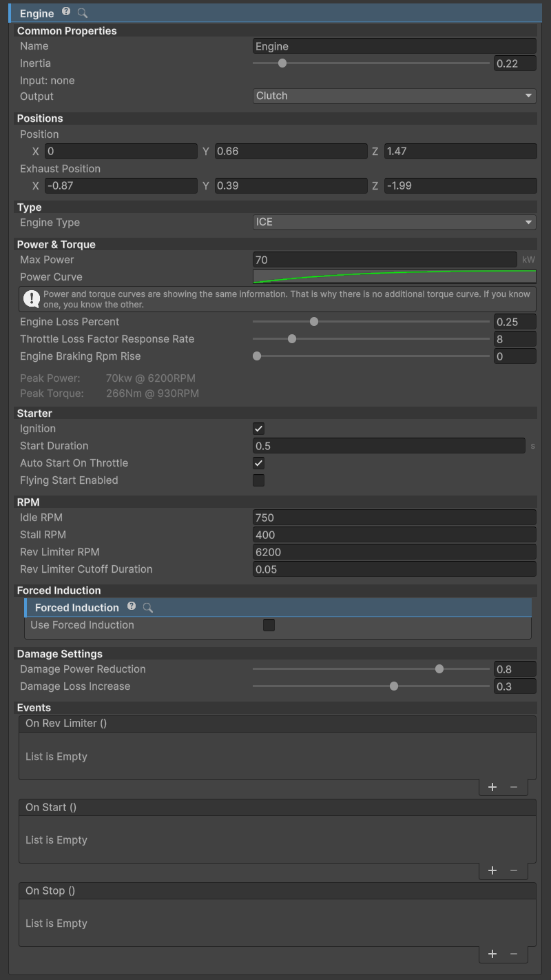The height and width of the screenshot is (980, 551).
Task: Click the Max Power input field
Action: tap(385, 260)
